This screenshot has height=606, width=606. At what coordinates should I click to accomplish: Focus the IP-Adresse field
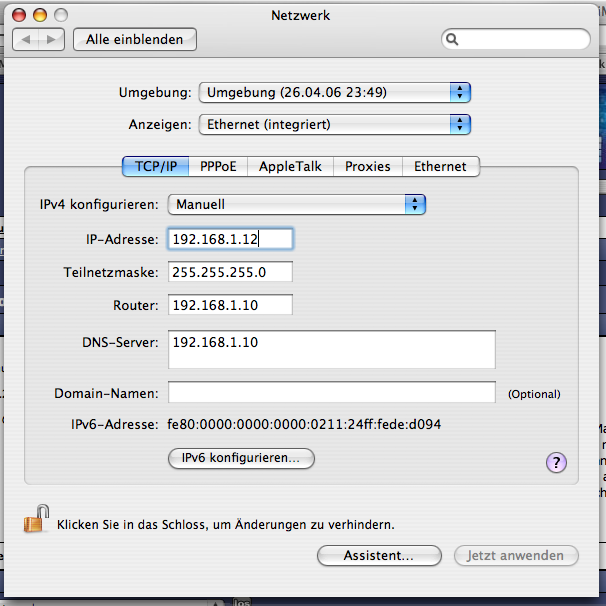[230, 239]
